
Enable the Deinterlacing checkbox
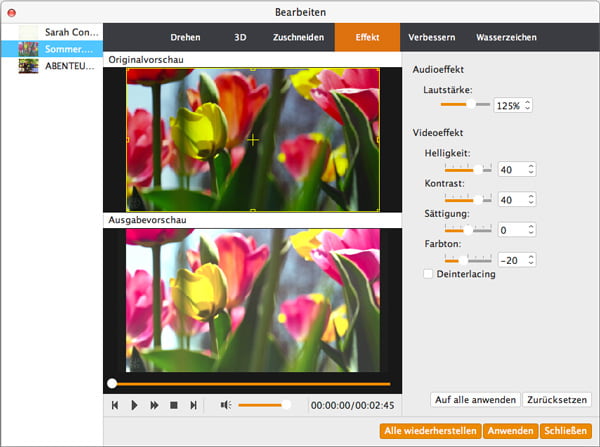coord(429,274)
